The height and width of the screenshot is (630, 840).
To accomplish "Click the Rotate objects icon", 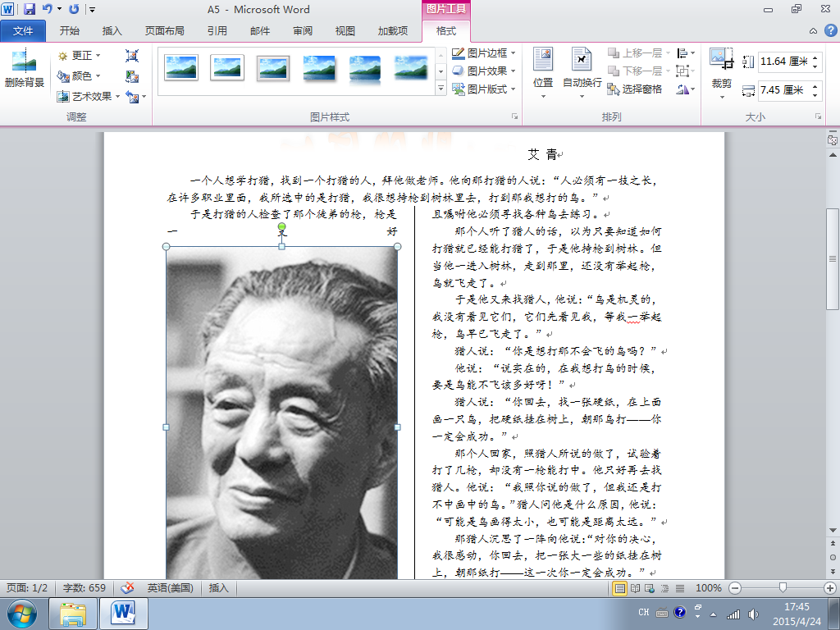I will [x=686, y=89].
